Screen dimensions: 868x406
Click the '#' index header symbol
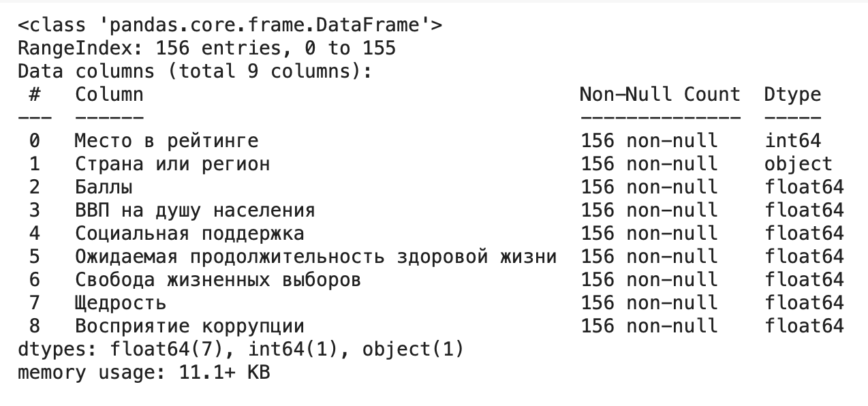tap(34, 94)
